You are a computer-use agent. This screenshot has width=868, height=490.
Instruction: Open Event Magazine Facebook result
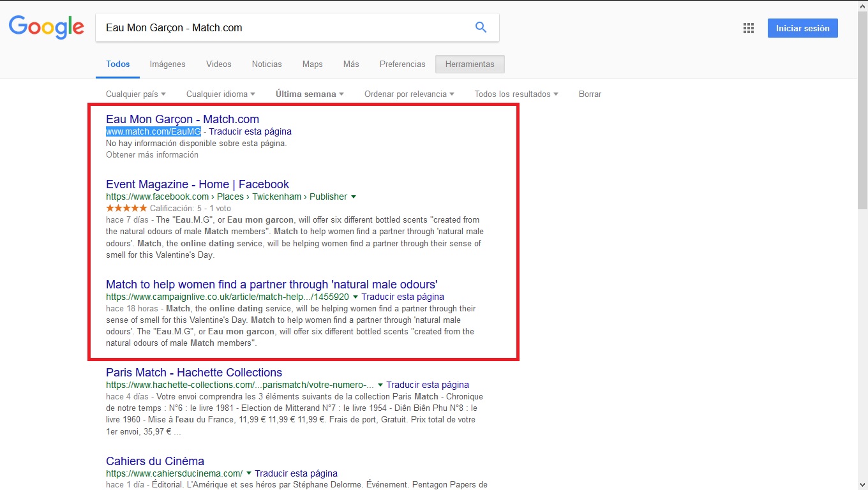[198, 184]
